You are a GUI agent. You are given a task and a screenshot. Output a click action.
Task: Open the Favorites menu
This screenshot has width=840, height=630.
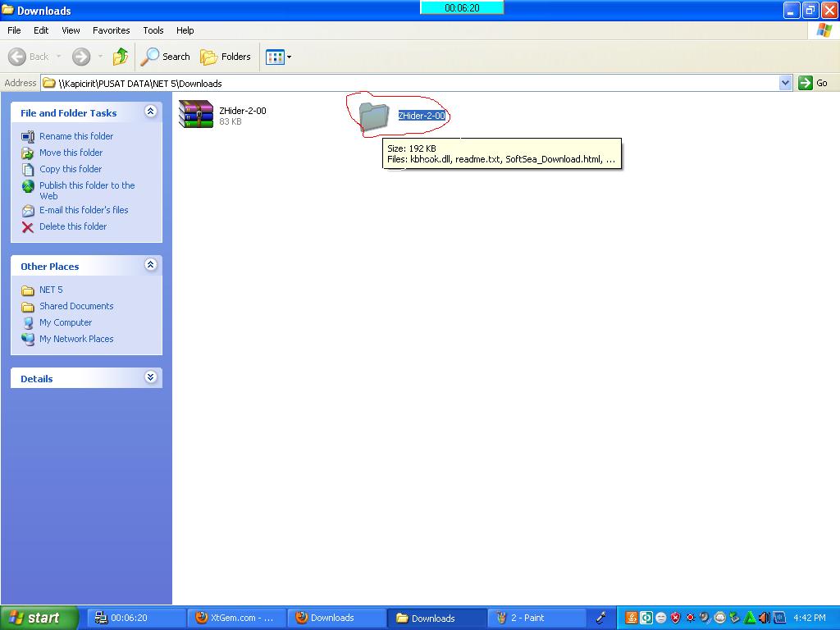click(112, 30)
